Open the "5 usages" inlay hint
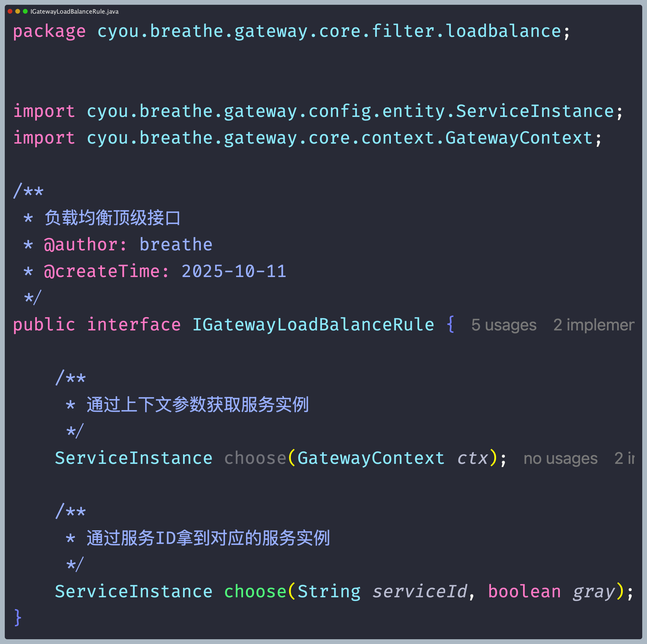The width and height of the screenshot is (647, 644). pyautogui.click(x=504, y=325)
